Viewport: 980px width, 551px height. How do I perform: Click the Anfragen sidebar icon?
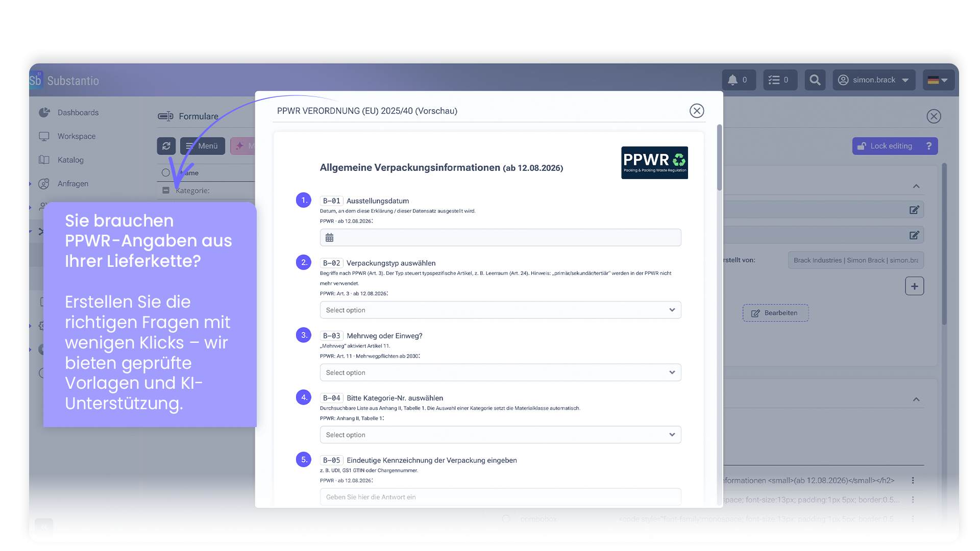44,184
